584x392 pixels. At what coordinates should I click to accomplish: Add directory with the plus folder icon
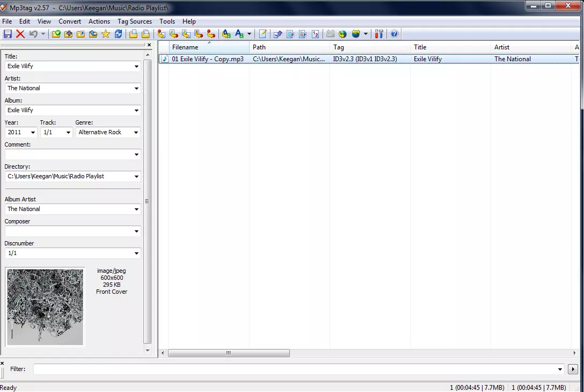click(x=69, y=34)
